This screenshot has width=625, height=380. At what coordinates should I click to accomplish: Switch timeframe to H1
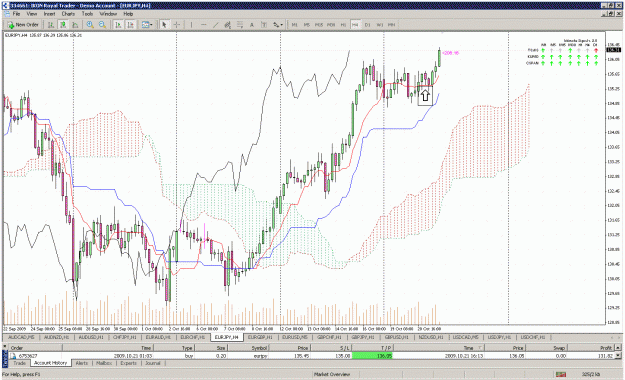343,25
